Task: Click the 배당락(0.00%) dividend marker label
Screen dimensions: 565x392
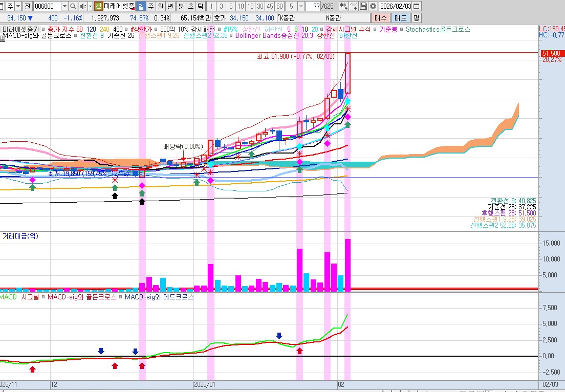Action: (x=183, y=147)
